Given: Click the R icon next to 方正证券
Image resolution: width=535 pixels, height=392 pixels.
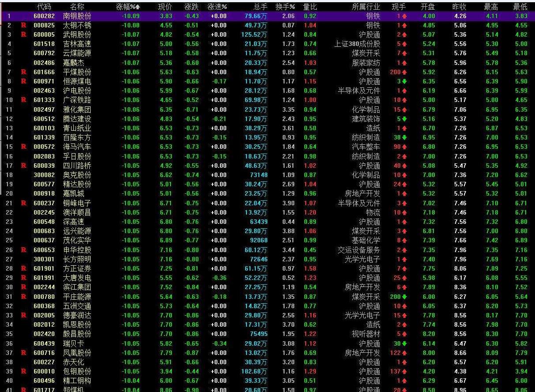Looking at the screenshot, I should click(x=23, y=268).
